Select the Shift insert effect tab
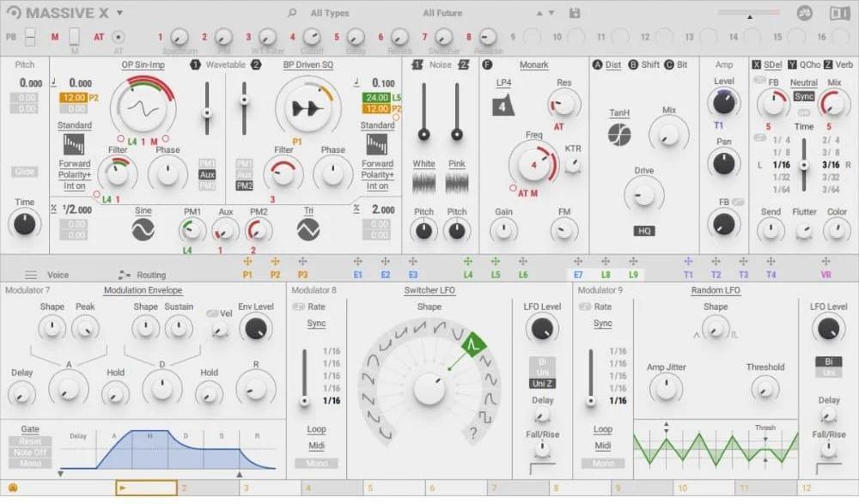Screen dimensions: 859x504 (x=649, y=64)
